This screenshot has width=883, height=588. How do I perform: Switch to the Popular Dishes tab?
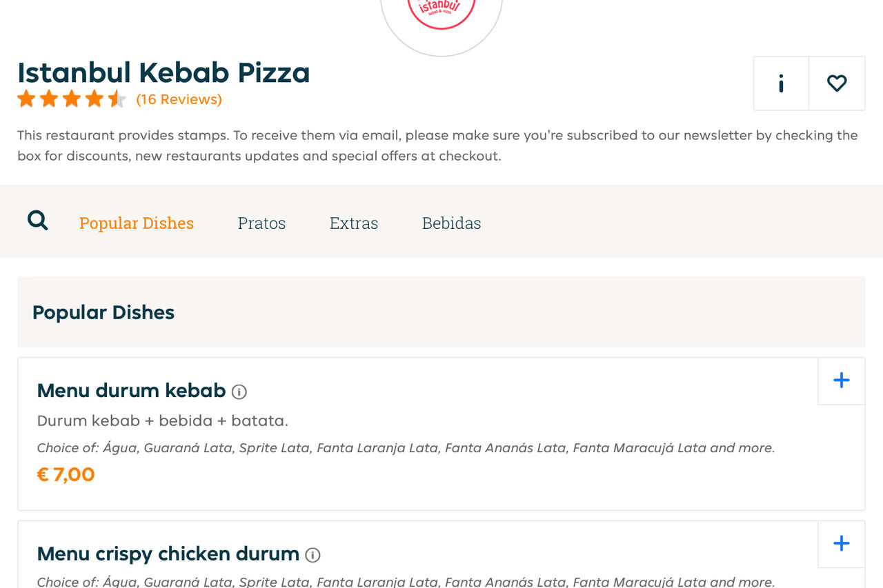[x=137, y=223]
